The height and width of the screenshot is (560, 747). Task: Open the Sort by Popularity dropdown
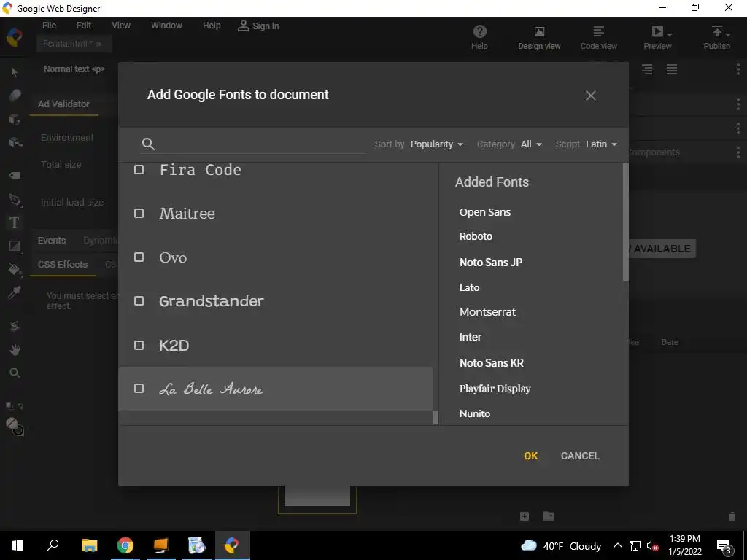(436, 144)
